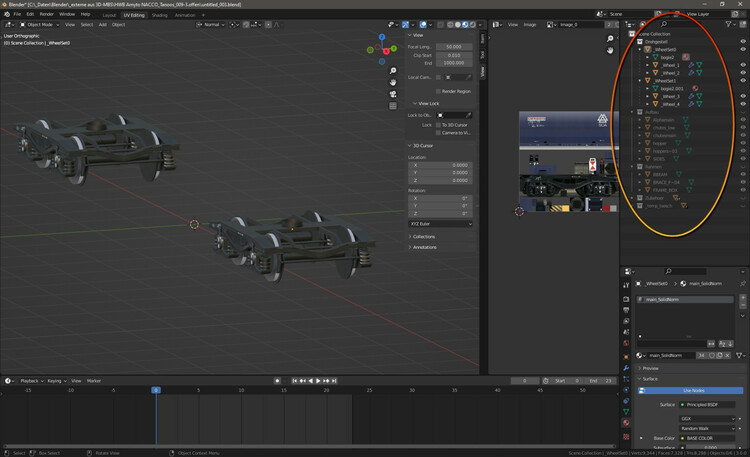Switch to the Layout workspace tab

pyautogui.click(x=109, y=15)
